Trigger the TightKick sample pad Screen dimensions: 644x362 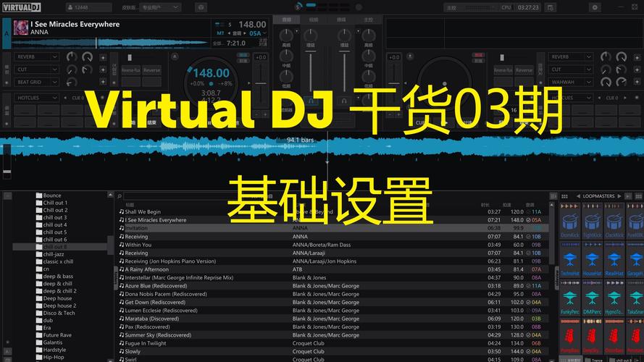click(593, 222)
